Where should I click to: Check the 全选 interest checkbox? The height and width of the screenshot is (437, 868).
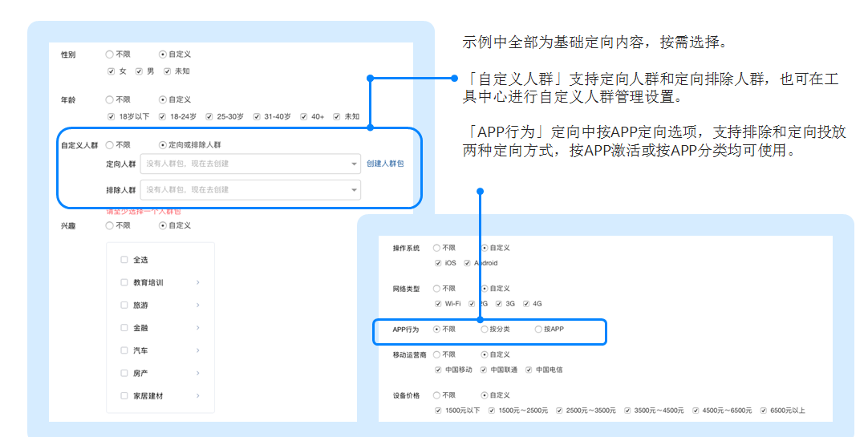pos(124,260)
